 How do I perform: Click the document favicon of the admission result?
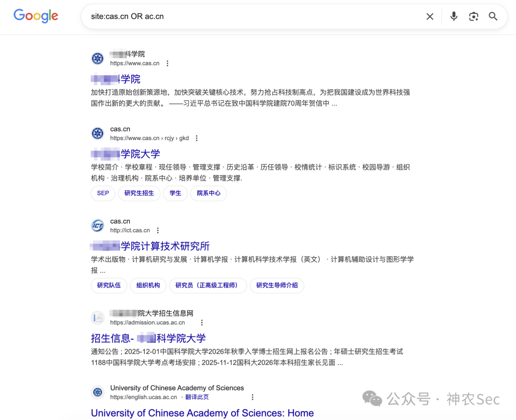97,317
